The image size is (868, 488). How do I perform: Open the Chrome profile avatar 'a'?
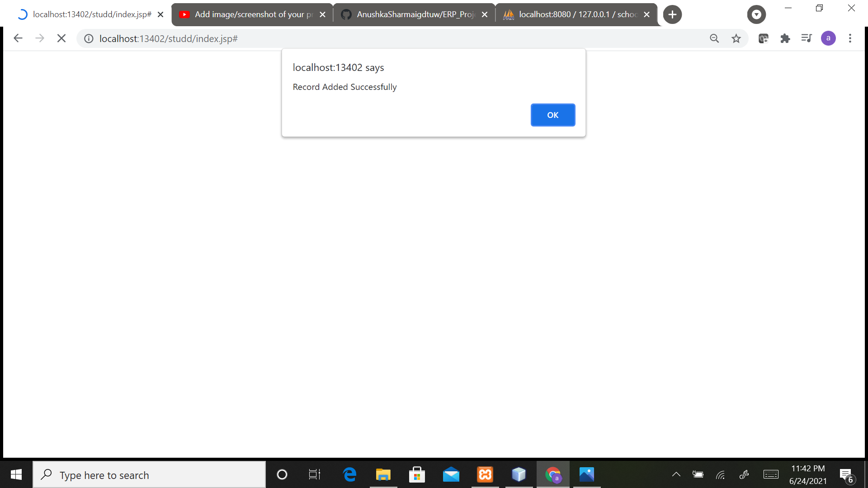coord(828,38)
